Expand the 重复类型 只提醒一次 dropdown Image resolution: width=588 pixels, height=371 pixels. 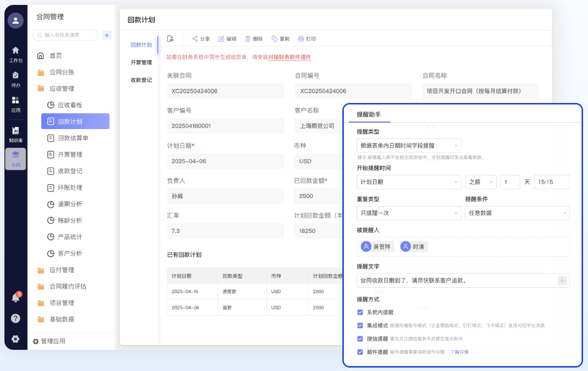(408, 213)
